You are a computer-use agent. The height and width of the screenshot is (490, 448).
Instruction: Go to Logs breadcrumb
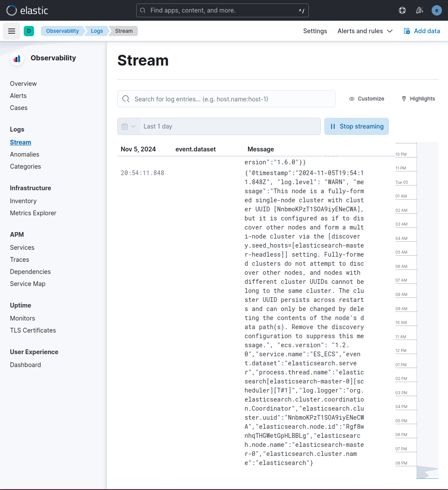[x=97, y=31]
